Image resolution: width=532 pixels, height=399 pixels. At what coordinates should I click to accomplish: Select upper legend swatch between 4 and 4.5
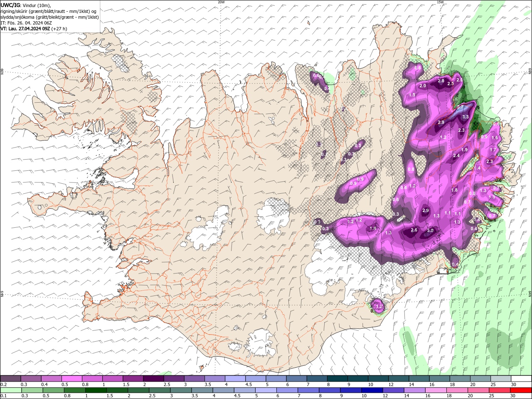[x=235, y=379]
